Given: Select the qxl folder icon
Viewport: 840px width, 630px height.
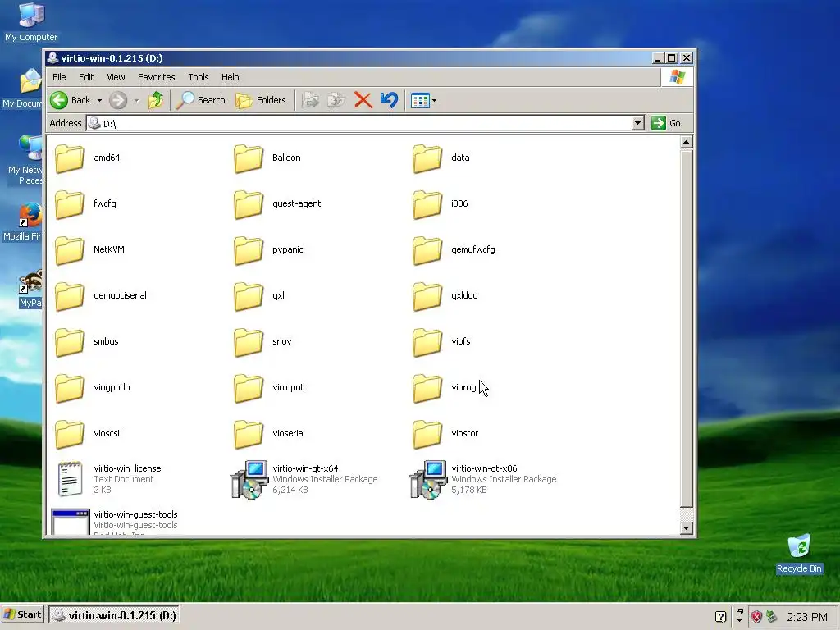Looking at the screenshot, I should [249, 296].
